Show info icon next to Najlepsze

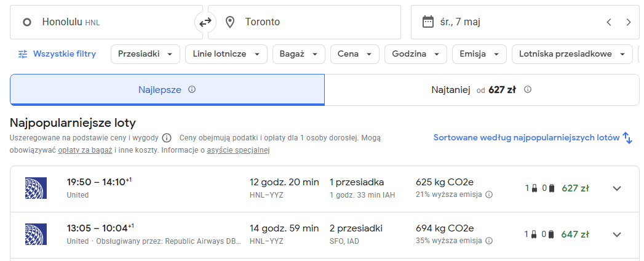[x=191, y=89]
